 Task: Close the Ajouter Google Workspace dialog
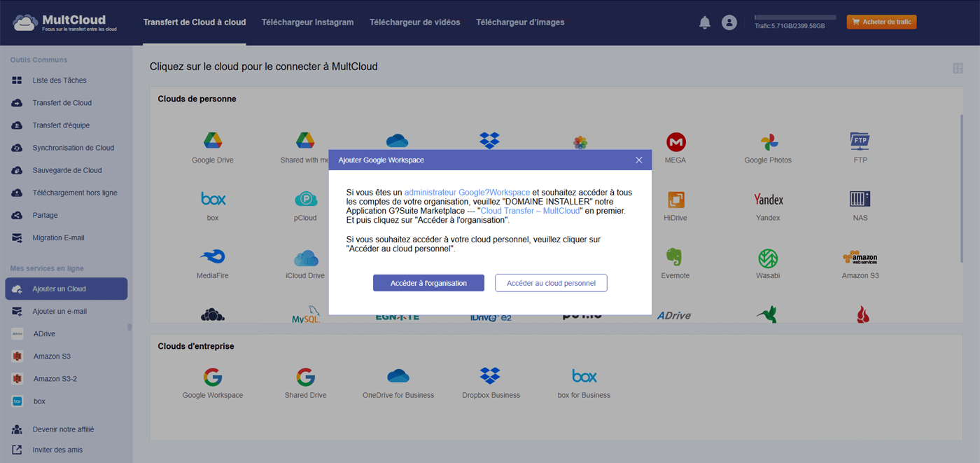pyautogui.click(x=638, y=160)
